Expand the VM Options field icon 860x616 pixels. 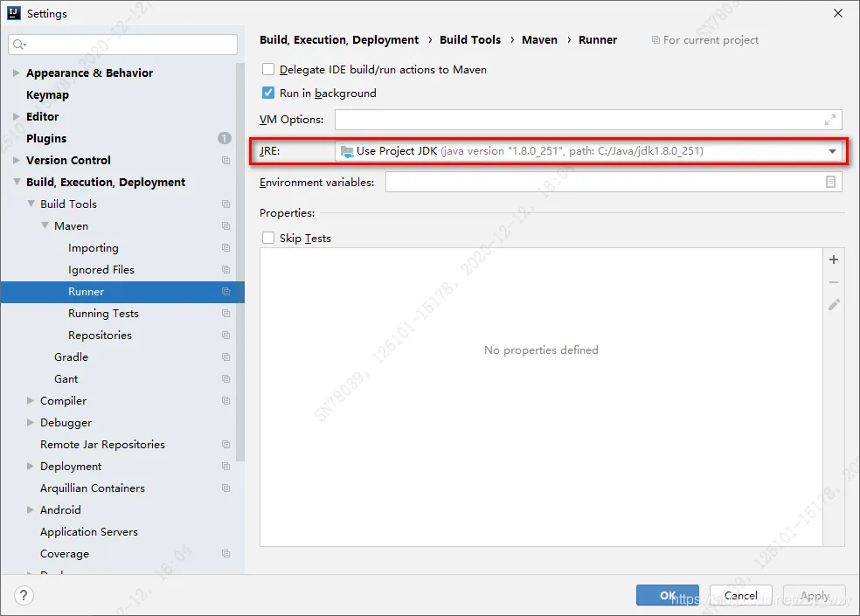829,120
